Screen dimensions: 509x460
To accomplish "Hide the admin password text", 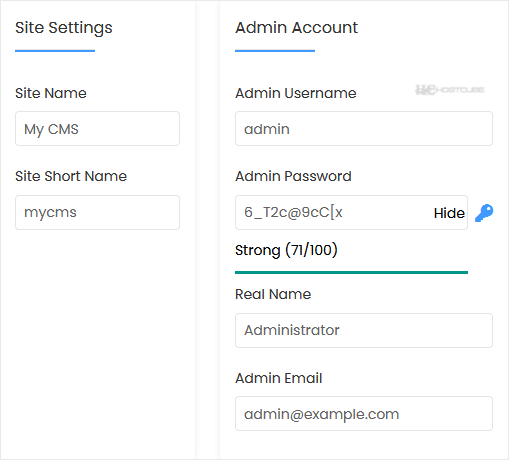I will click(449, 213).
